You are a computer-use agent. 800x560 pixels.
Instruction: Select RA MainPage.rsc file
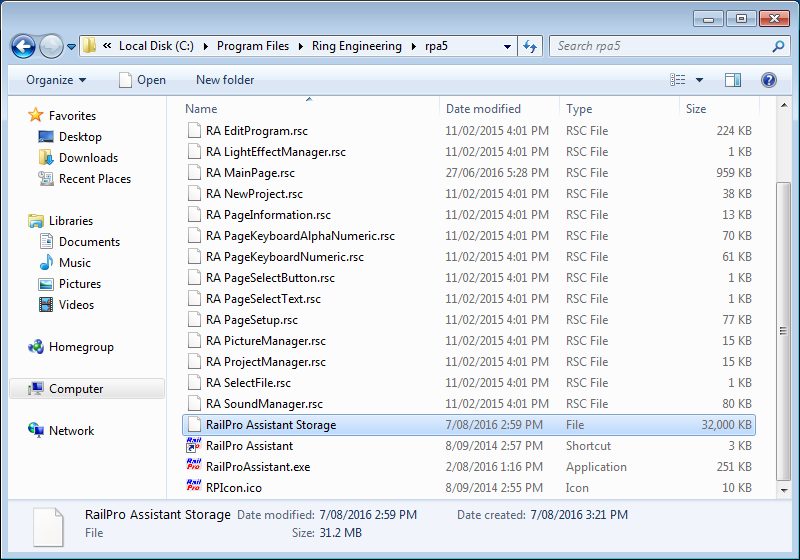[x=250, y=173]
